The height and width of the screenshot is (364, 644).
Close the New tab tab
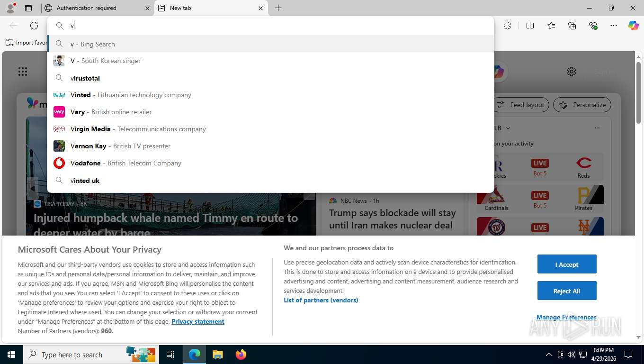click(261, 8)
